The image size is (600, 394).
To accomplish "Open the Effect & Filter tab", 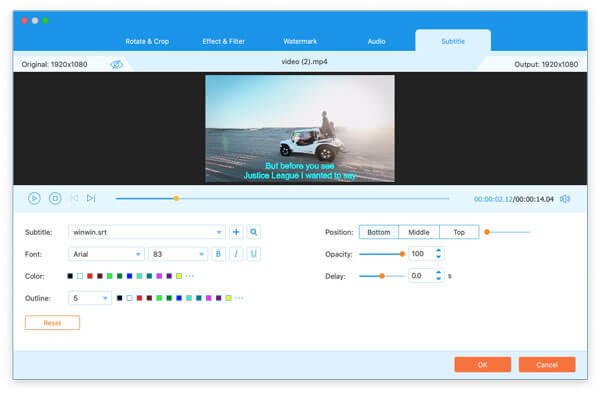I will (x=223, y=41).
